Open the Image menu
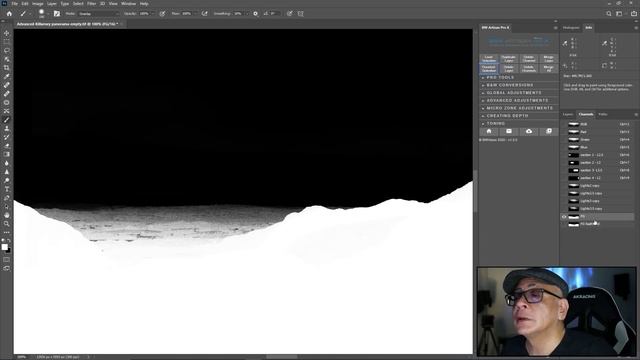The height and width of the screenshot is (360, 640). 38,4
